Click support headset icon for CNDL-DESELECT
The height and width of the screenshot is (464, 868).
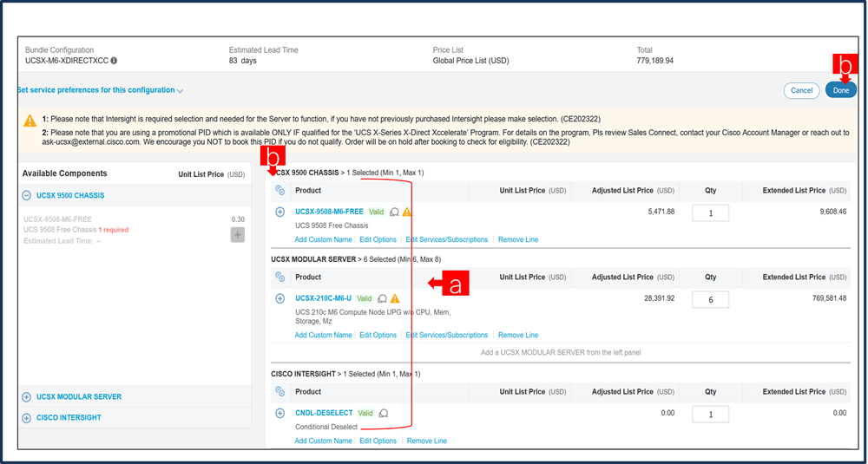383,413
